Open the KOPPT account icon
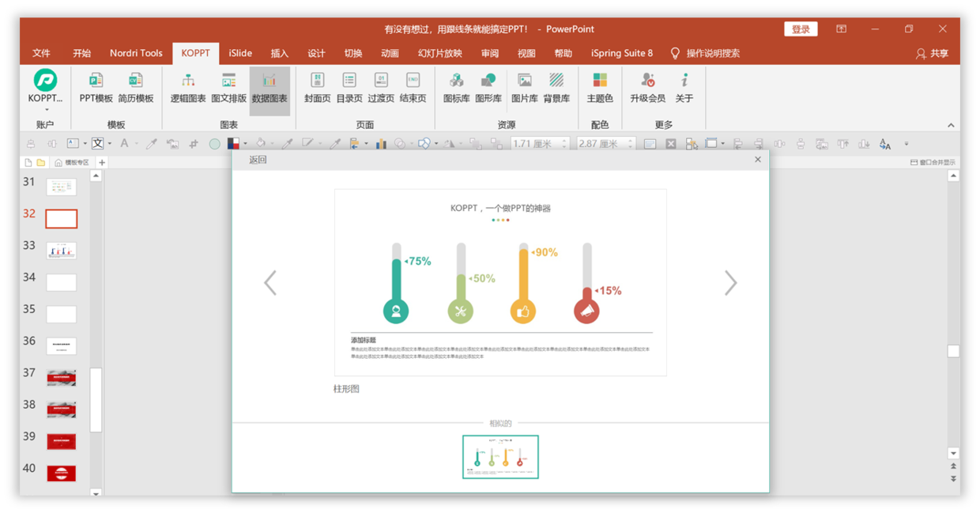 pos(45,80)
